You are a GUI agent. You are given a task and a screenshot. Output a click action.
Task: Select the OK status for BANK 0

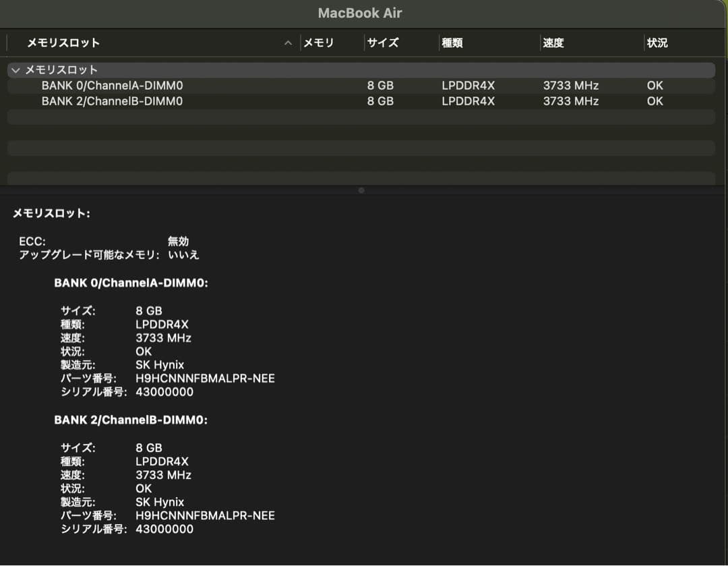click(654, 86)
